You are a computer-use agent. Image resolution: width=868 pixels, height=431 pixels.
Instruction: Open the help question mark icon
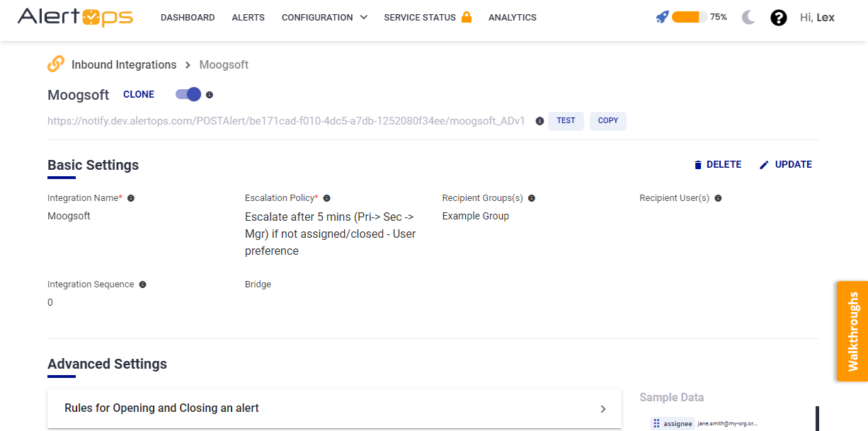point(779,18)
